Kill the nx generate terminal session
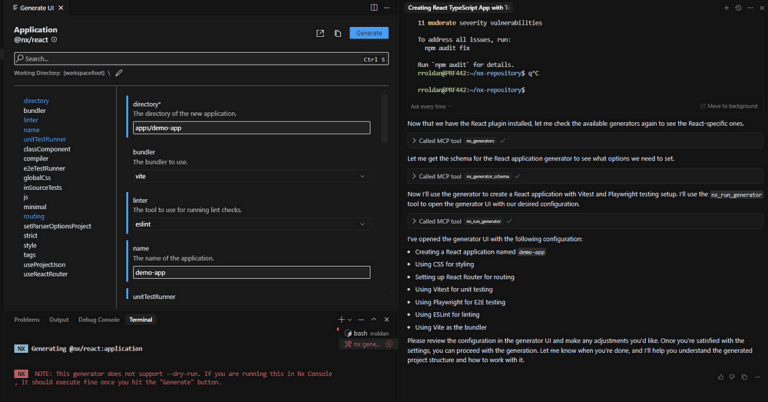The height and width of the screenshot is (402, 768). click(x=387, y=344)
